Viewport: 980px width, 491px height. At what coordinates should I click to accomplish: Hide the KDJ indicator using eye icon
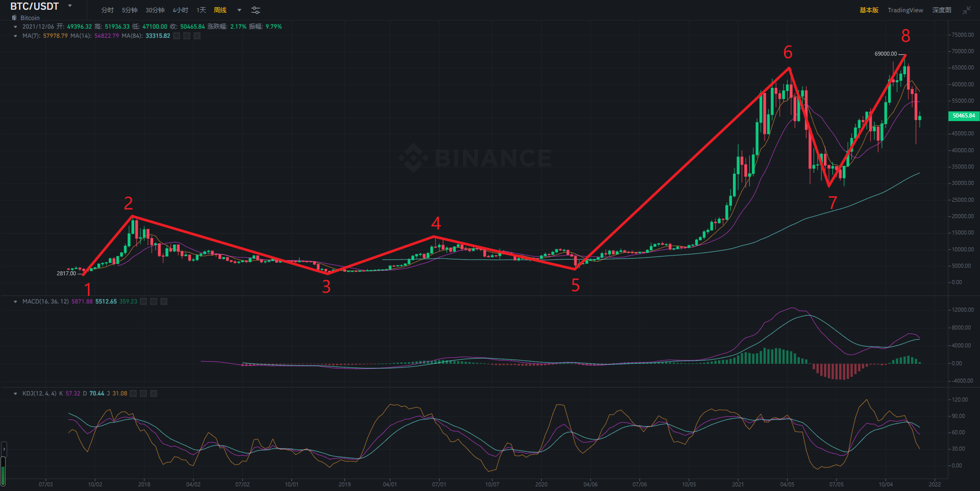pos(133,393)
